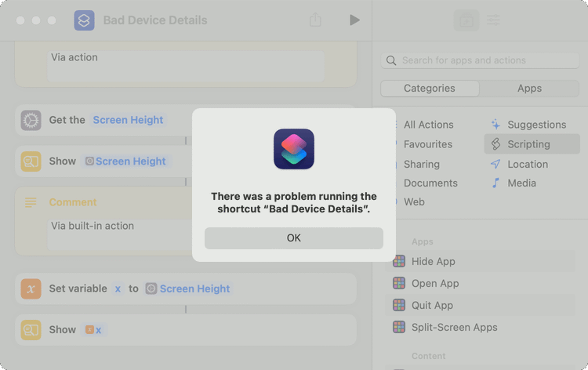588x370 pixels.
Task: Click the Open App grid icon
Action: [x=399, y=284]
